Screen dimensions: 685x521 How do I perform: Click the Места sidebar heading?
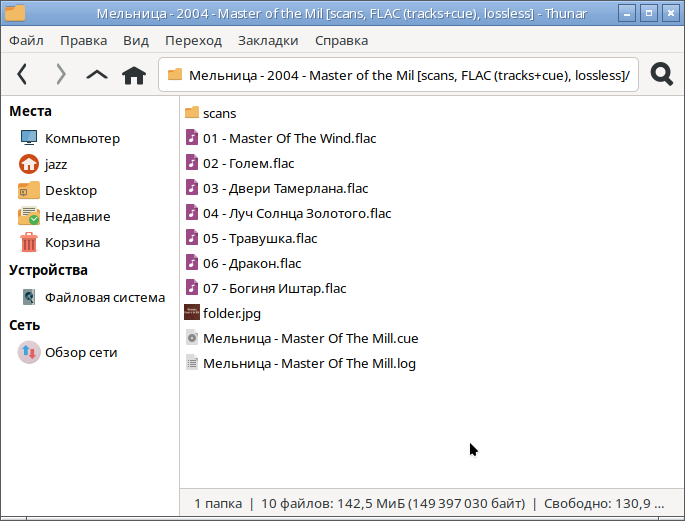click(x=30, y=111)
